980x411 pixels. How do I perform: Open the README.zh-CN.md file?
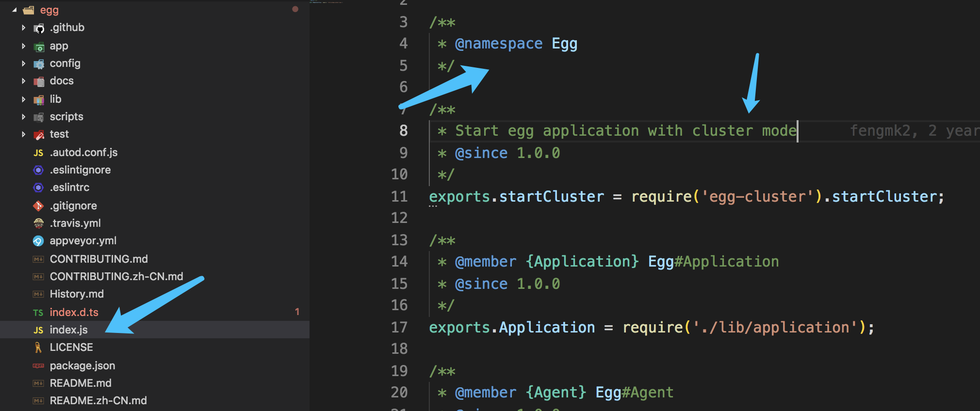98,401
